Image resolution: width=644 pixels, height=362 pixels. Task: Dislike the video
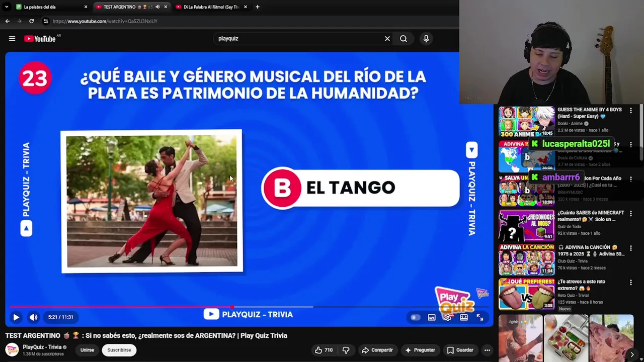coord(346,350)
